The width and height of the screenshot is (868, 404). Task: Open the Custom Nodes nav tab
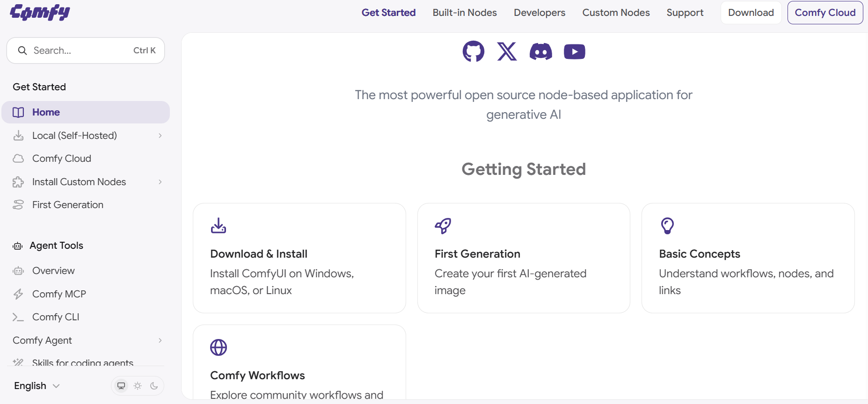click(616, 13)
